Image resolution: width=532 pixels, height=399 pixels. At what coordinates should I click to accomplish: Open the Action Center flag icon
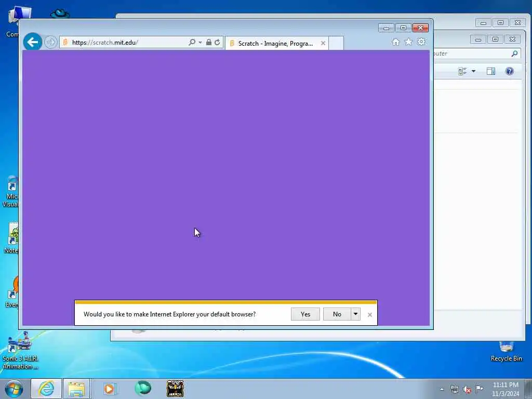tap(479, 389)
